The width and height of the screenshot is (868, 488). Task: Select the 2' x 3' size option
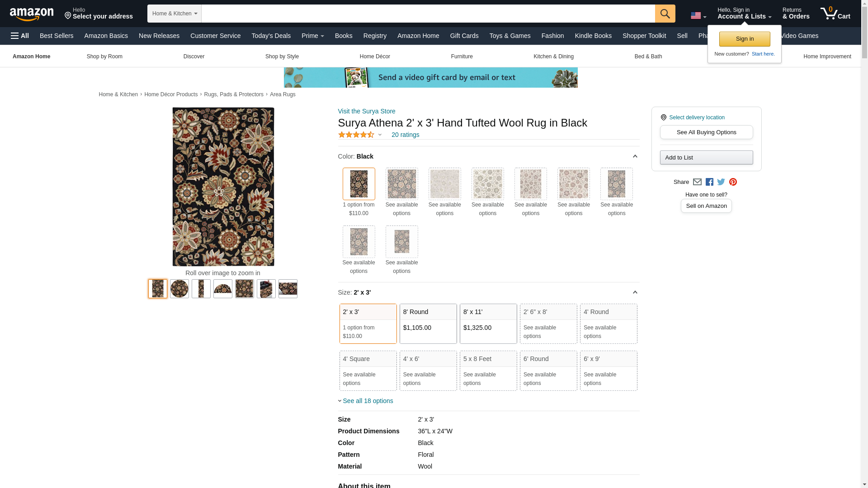pyautogui.click(x=368, y=324)
